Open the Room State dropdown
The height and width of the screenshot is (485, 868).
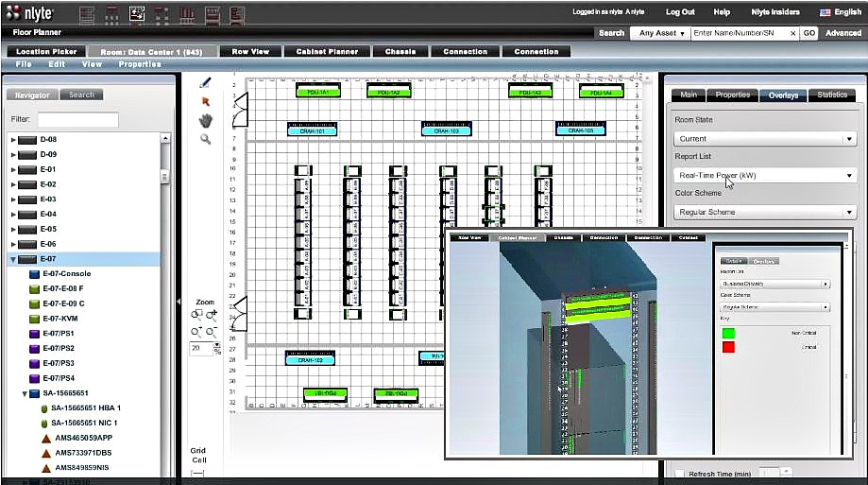click(764, 138)
